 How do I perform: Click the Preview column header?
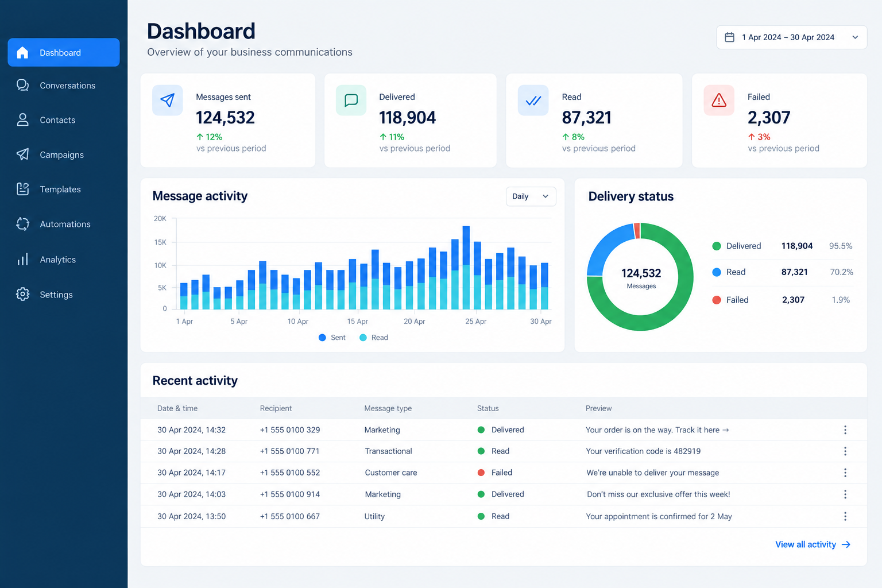point(598,408)
